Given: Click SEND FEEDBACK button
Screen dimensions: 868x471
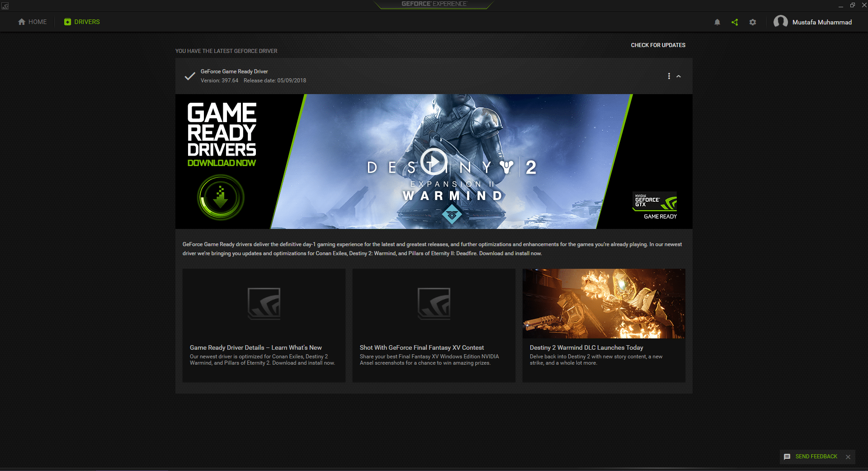Looking at the screenshot, I should [816, 457].
